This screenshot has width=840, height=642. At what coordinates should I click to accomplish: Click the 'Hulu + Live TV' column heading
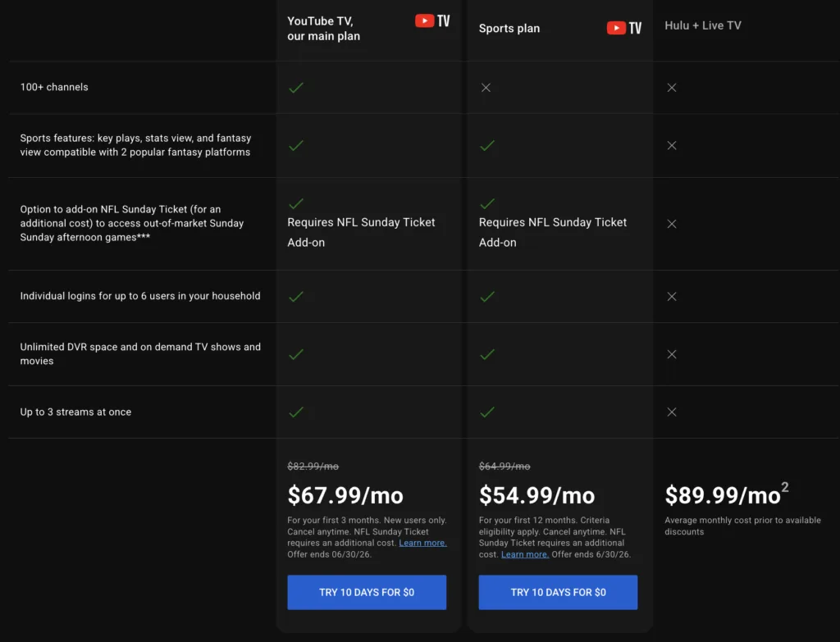pyautogui.click(x=703, y=25)
